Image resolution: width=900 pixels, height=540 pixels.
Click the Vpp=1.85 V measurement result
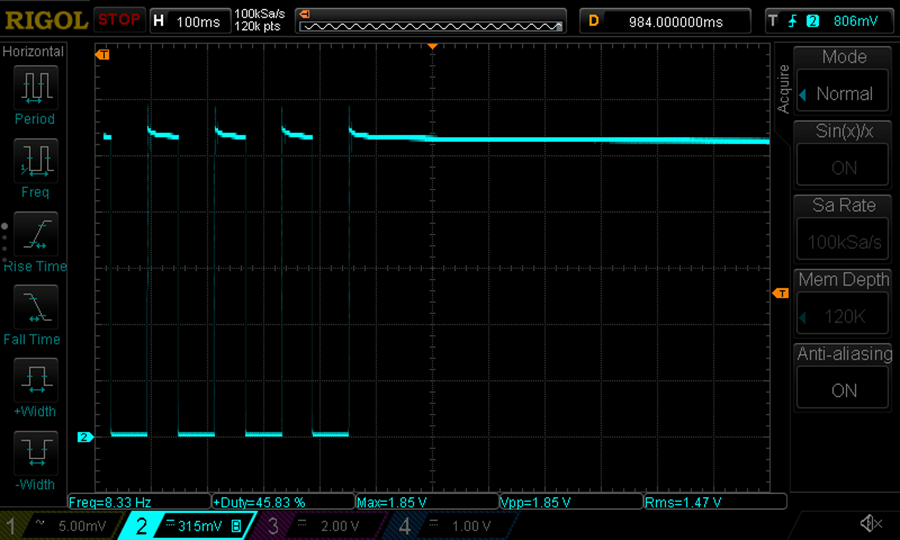coord(572,502)
